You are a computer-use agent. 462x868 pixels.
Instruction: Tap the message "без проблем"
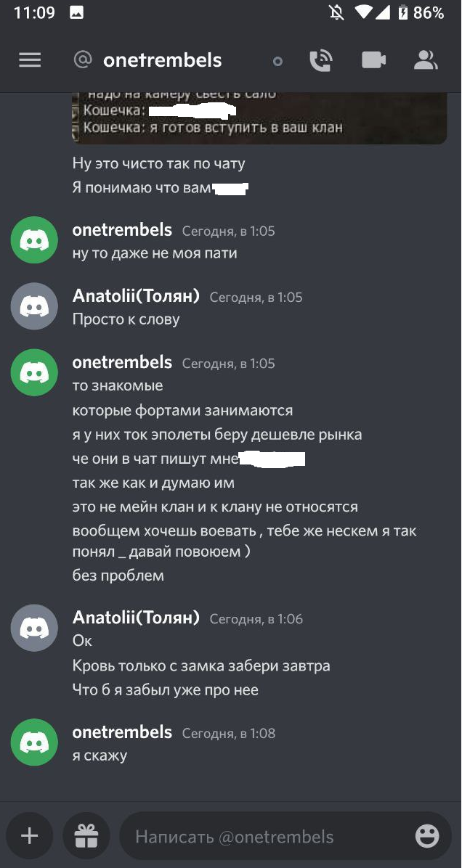tap(118, 576)
